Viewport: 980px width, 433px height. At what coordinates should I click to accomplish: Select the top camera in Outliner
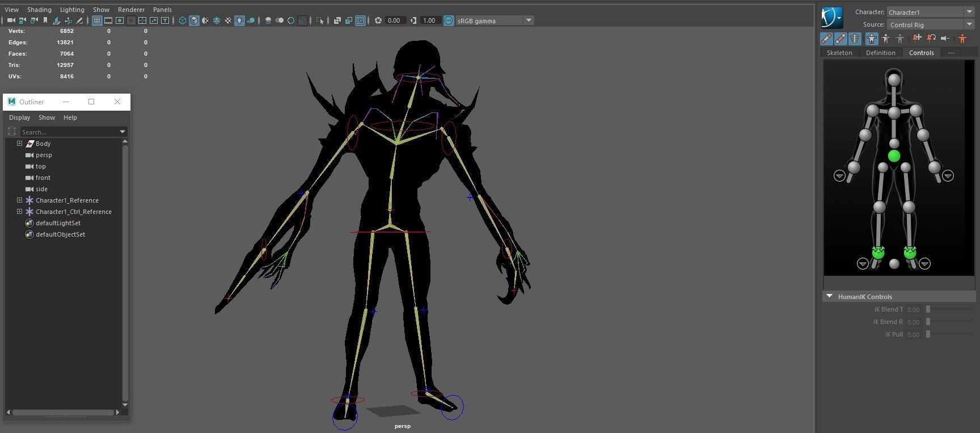[40, 166]
